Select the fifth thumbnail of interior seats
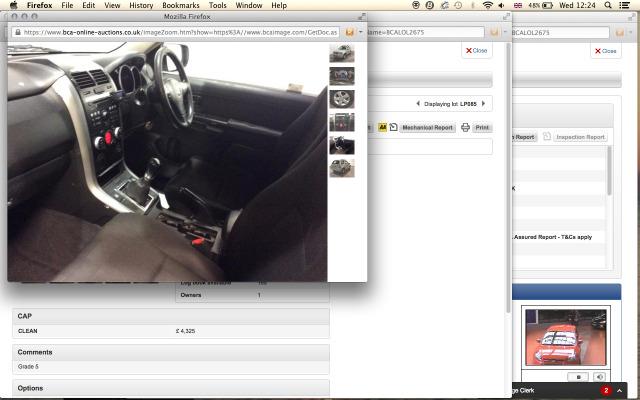 [x=342, y=145]
